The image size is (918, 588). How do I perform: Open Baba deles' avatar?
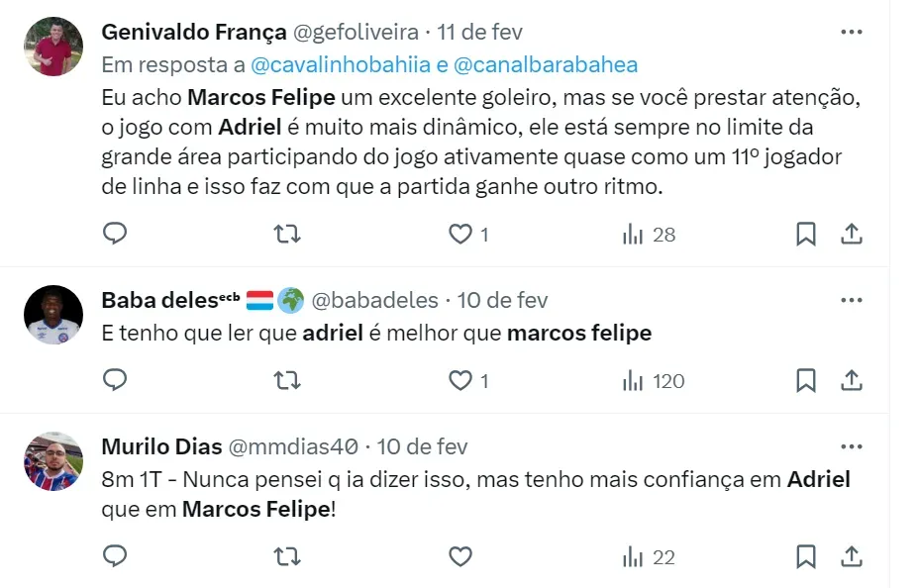(53, 315)
